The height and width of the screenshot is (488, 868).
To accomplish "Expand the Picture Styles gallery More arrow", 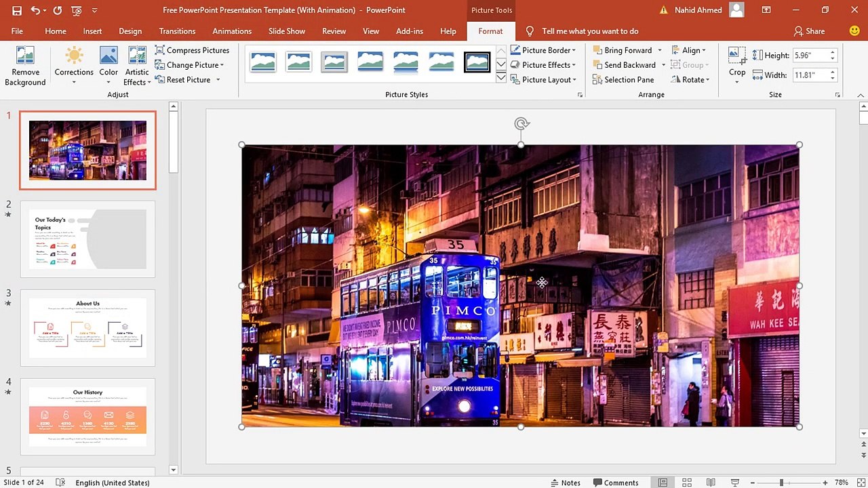I will pos(501,79).
